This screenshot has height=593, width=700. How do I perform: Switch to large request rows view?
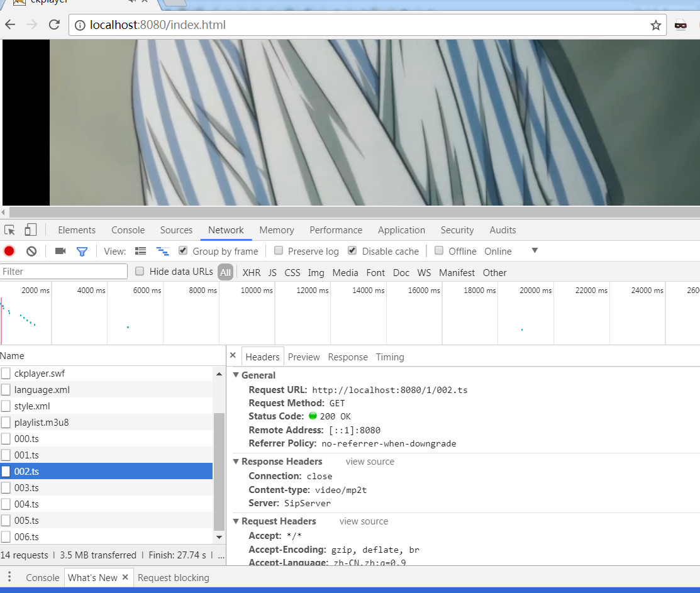tap(141, 251)
